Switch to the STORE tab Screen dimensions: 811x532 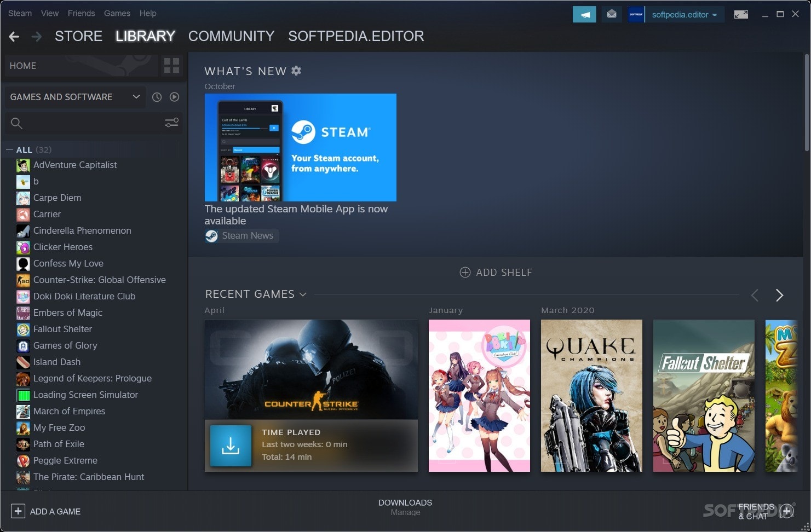(x=78, y=36)
